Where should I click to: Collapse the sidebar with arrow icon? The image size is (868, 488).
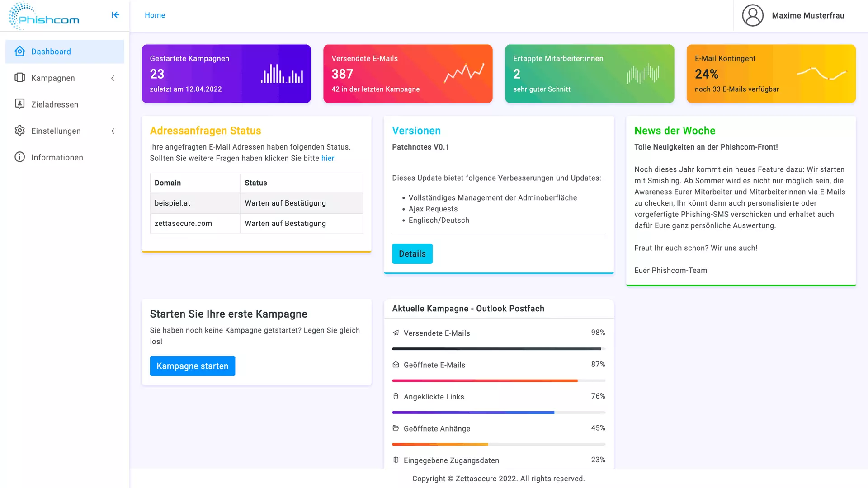(x=115, y=15)
